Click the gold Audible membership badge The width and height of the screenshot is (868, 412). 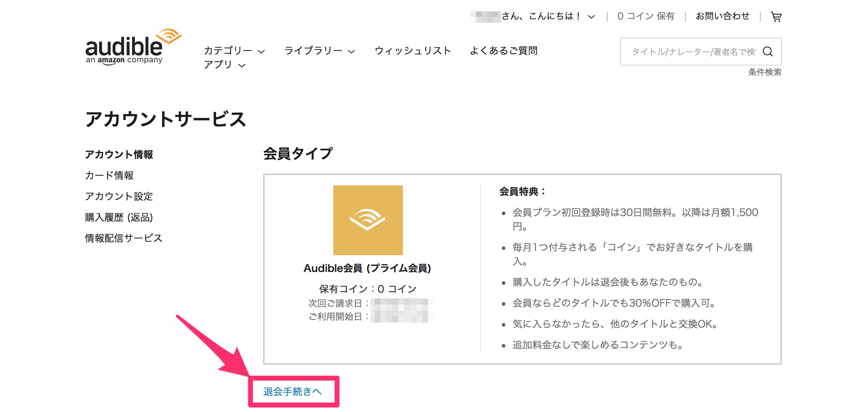pyautogui.click(x=368, y=220)
